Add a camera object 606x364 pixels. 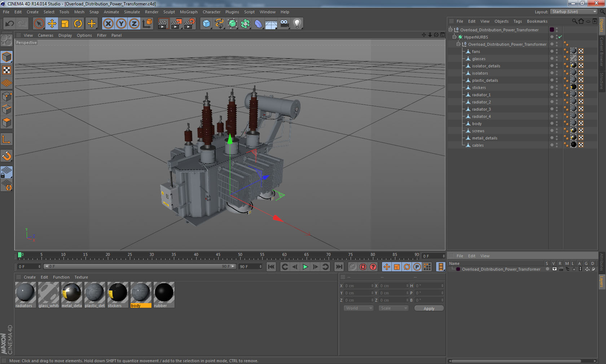284,24
